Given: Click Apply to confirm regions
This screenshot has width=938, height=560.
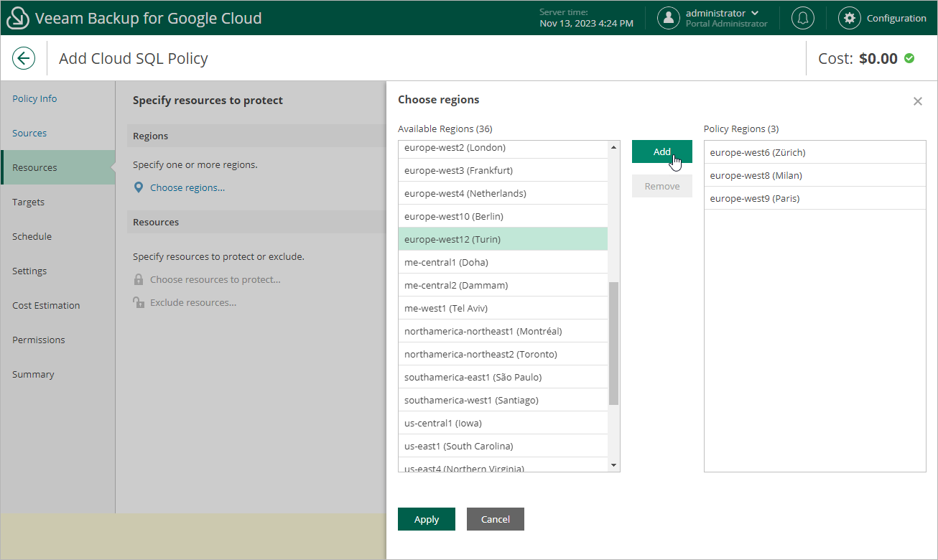Looking at the screenshot, I should [426, 519].
